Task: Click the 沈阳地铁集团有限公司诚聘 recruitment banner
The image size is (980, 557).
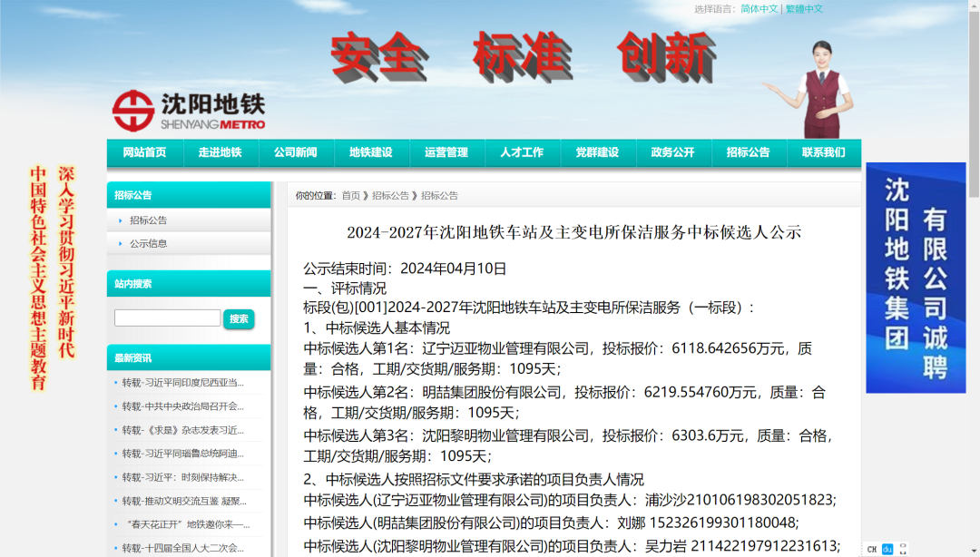Action: coord(916,278)
